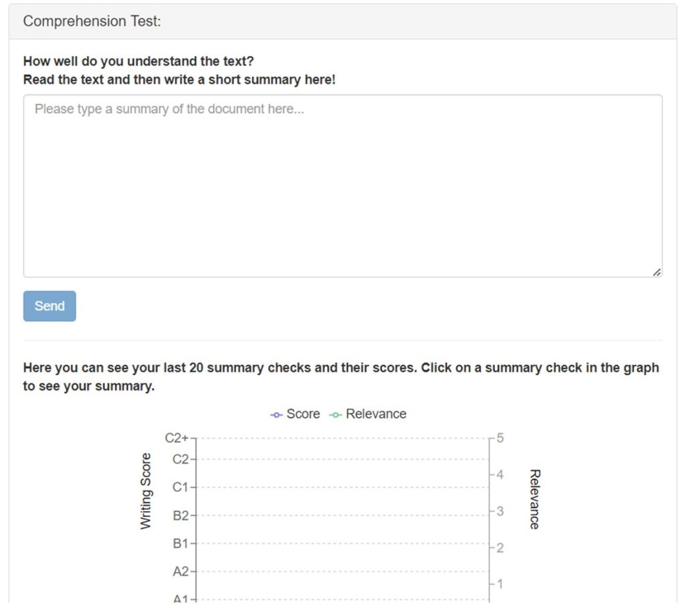Click the green Relevance legend marker
The height and width of the screenshot is (616, 685).
(x=335, y=415)
